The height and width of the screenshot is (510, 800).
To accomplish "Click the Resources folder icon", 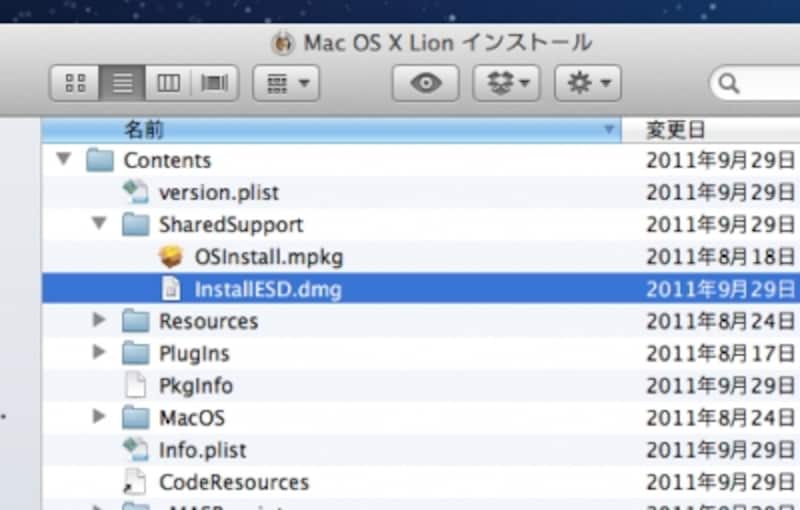I will pyautogui.click(x=136, y=321).
